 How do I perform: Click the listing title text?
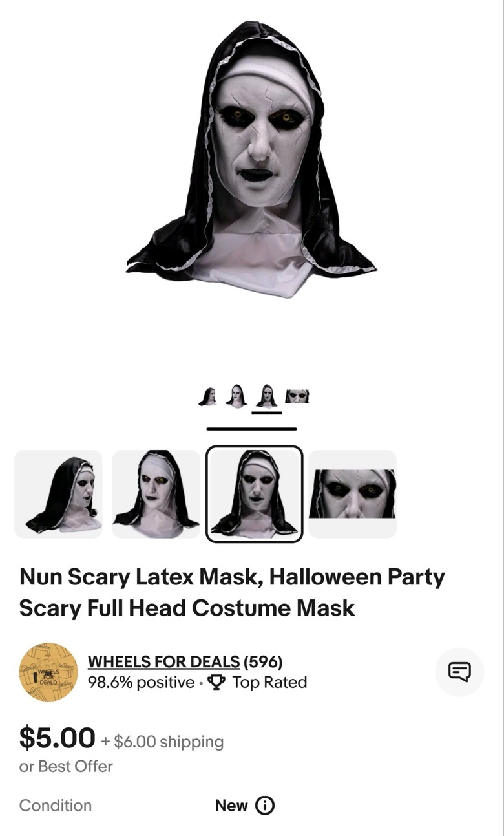(x=232, y=592)
